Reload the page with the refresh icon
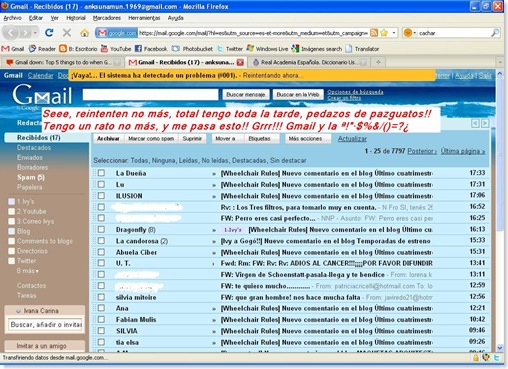 point(49,33)
